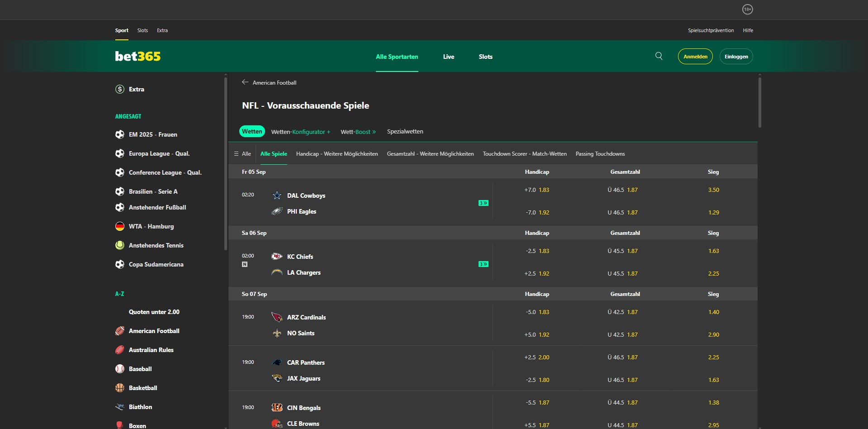Go back via arrow next to American Football

coord(245,82)
